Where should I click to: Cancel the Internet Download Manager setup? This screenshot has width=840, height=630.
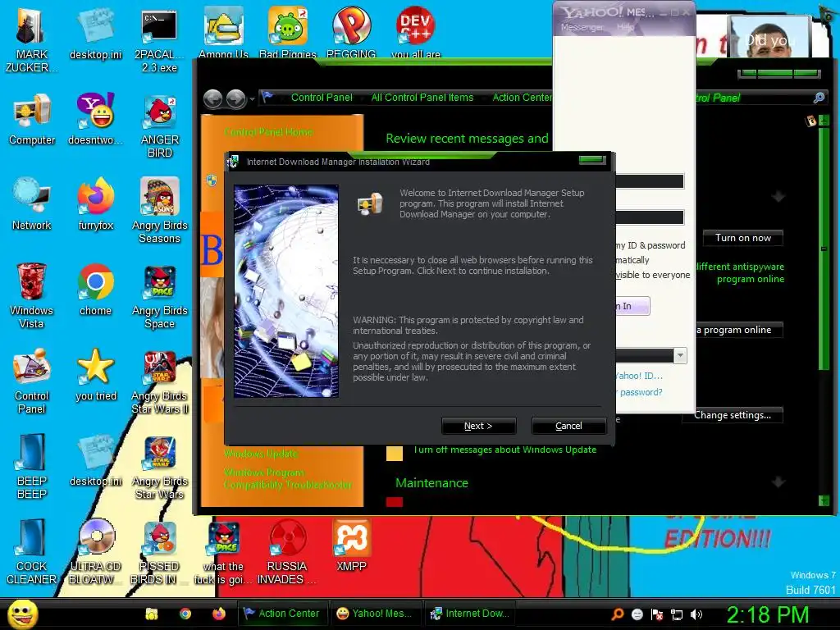[568, 426]
